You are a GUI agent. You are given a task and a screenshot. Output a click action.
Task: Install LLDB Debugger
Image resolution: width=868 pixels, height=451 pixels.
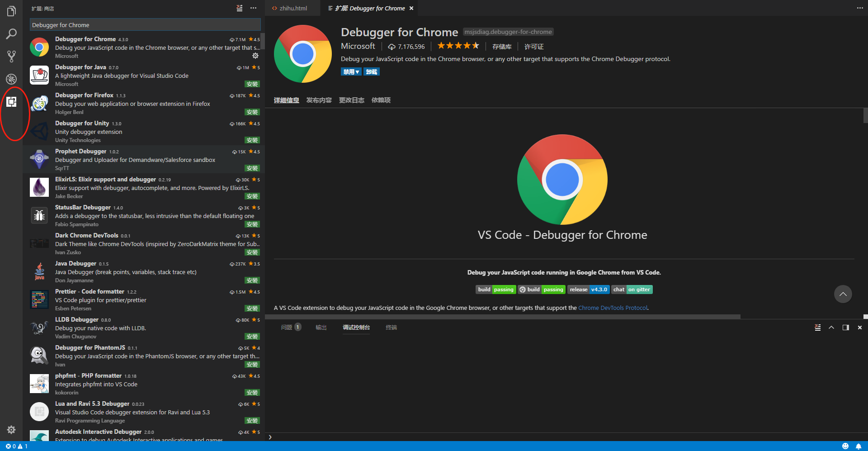[252, 337]
